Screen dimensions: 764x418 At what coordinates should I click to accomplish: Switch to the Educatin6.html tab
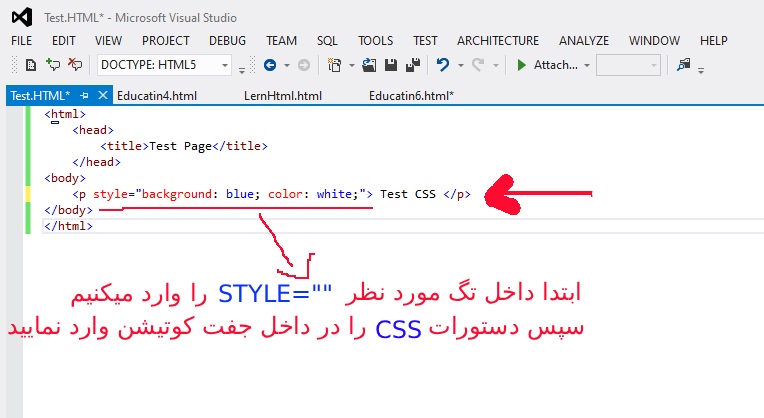tap(410, 95)
